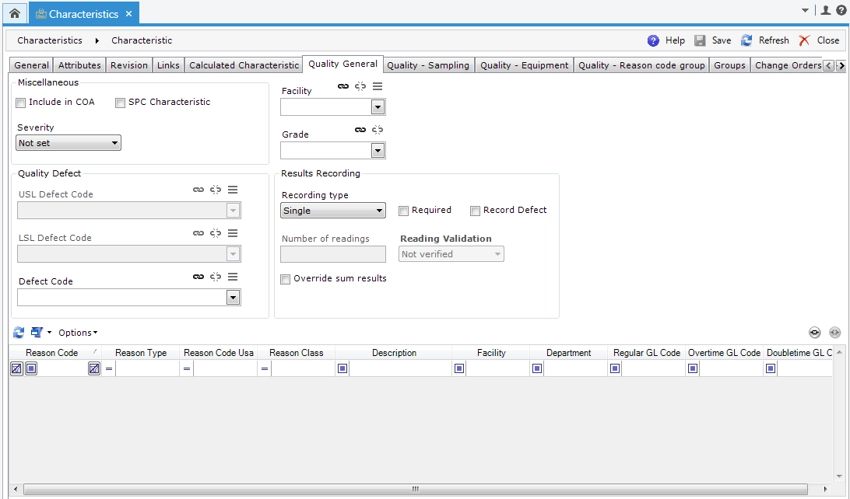The height and width of the screenshot is (499, 850).
Task: Open the list icon beside Defect Code
Action: click(x=232, y=277)
